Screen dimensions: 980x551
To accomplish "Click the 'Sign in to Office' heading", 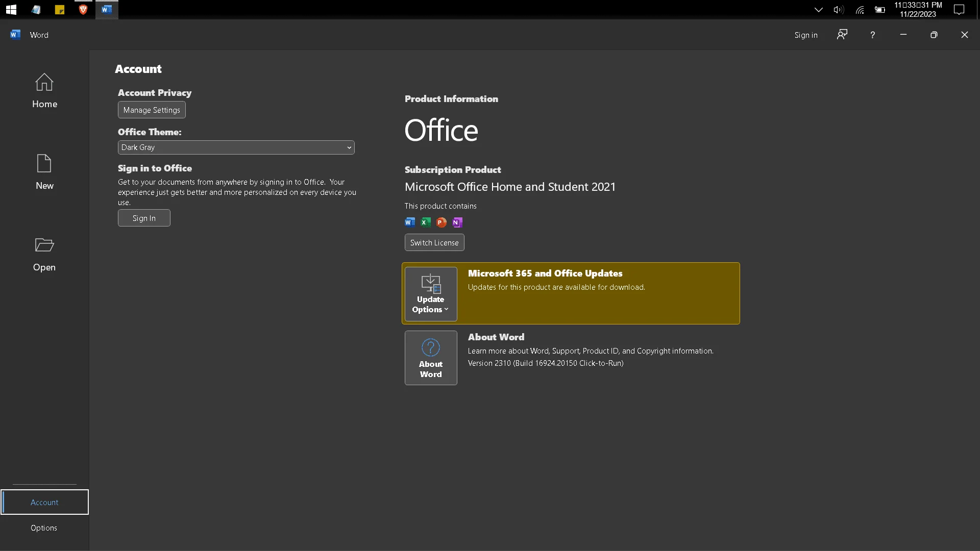I will click(x=155, y=168).
